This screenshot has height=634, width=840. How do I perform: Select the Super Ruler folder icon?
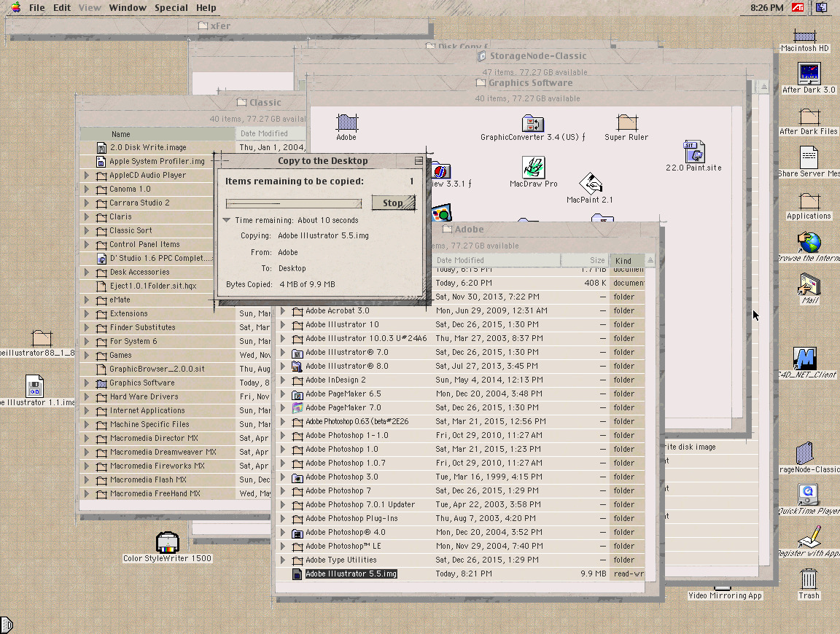(626, 122)
